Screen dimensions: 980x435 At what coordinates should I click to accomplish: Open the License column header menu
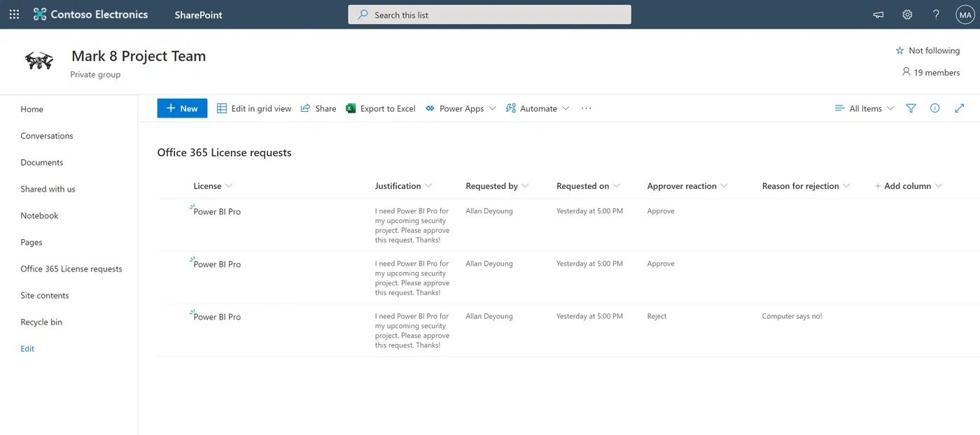(x=213, y=186)
